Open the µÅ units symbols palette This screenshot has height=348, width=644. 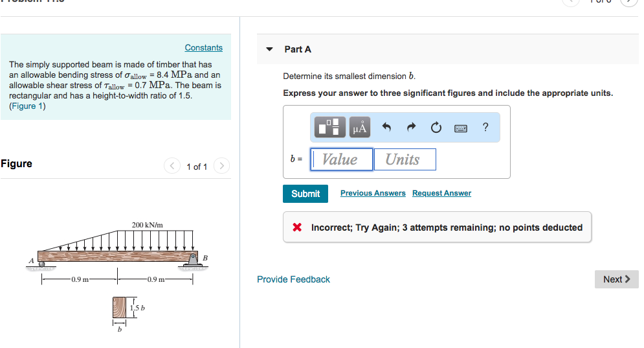361,128
